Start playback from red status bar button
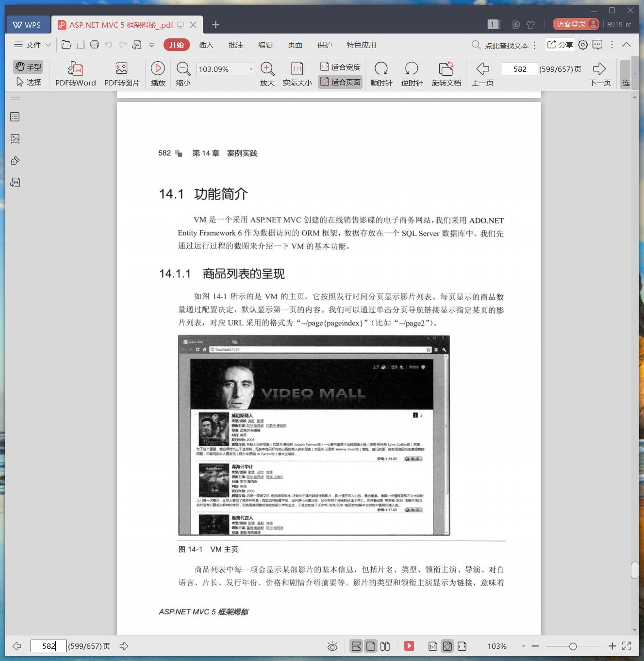Image resolution: width=644 pixels, height=661 pixels. click(409, 646)
